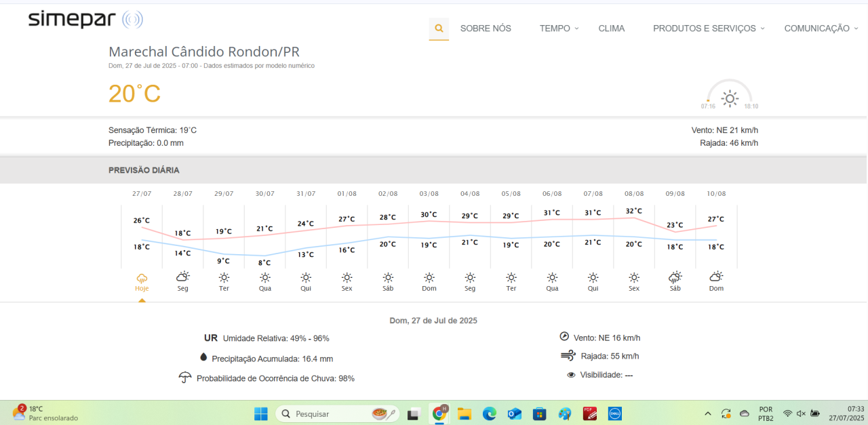Click the Sensação Térmica: 19°C text

click(x=153, y=130)
